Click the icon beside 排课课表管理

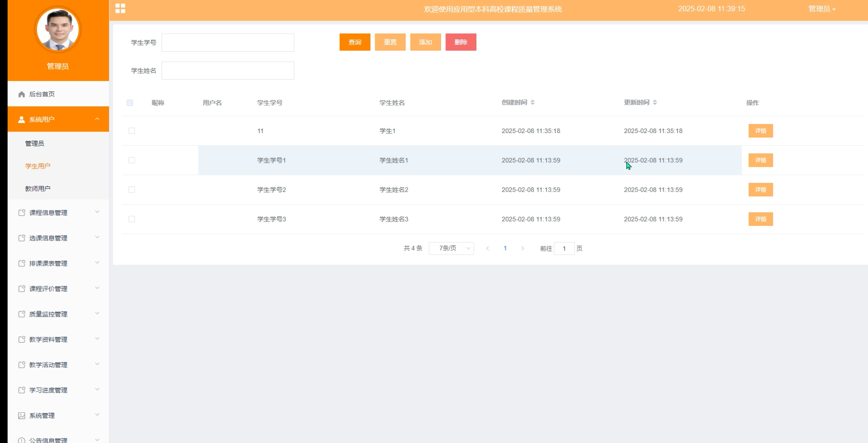[21, 263]
